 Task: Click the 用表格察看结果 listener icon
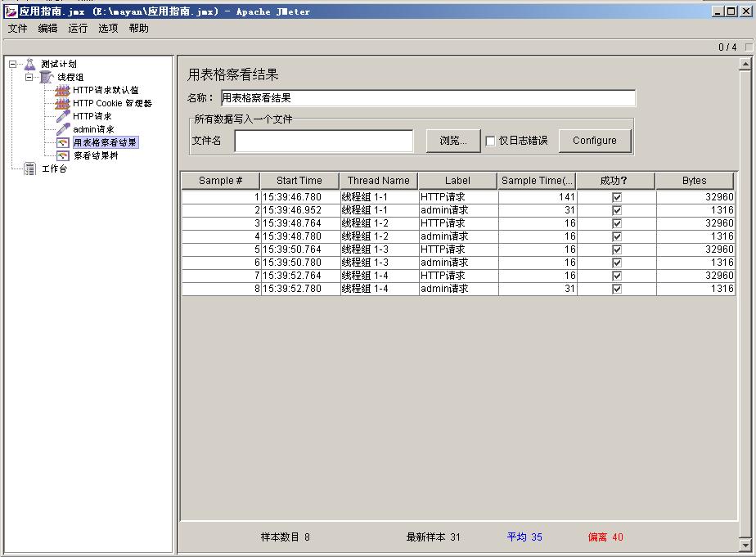click(x=63, y=142)
